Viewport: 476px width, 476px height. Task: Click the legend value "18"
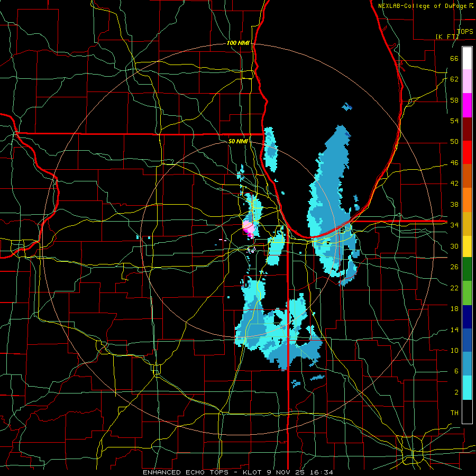(454, 309)
